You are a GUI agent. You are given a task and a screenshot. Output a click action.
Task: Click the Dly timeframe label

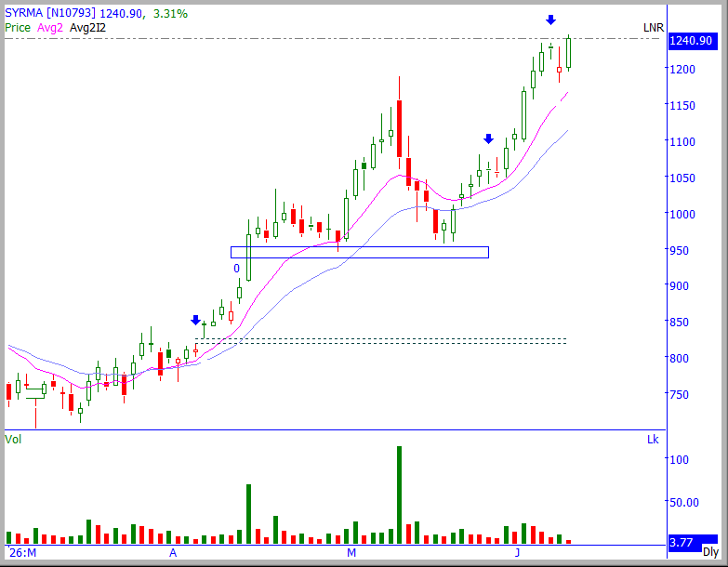[710, 552]
